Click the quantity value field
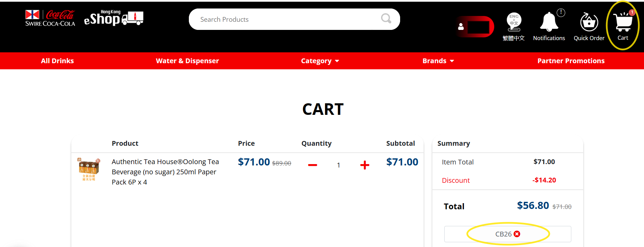 click(338, 165)
